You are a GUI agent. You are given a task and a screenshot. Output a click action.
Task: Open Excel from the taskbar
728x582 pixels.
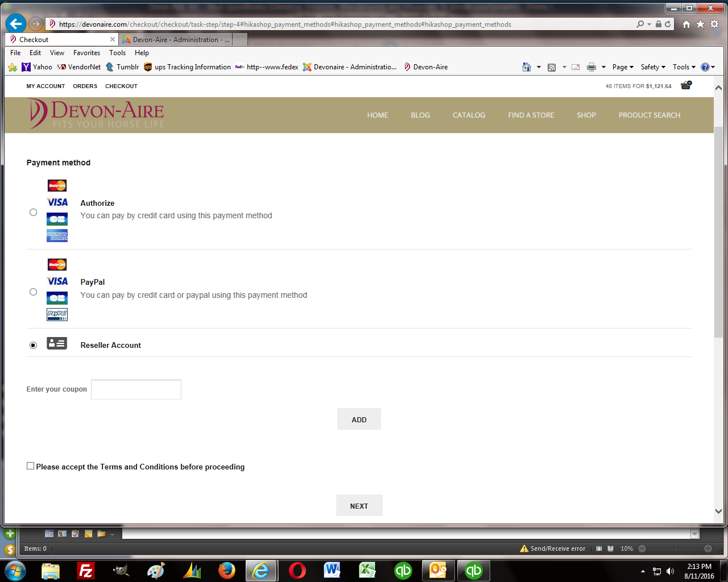[x=367, y=570]
